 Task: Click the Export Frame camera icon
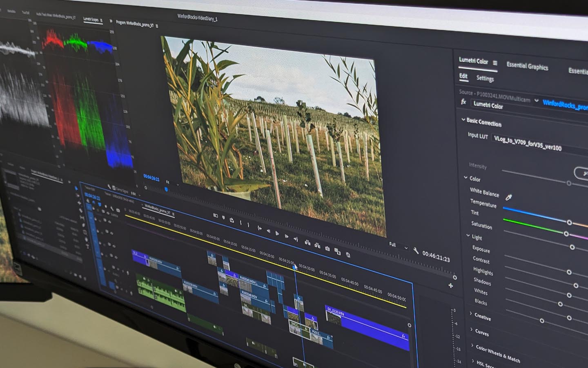(327, 249)
